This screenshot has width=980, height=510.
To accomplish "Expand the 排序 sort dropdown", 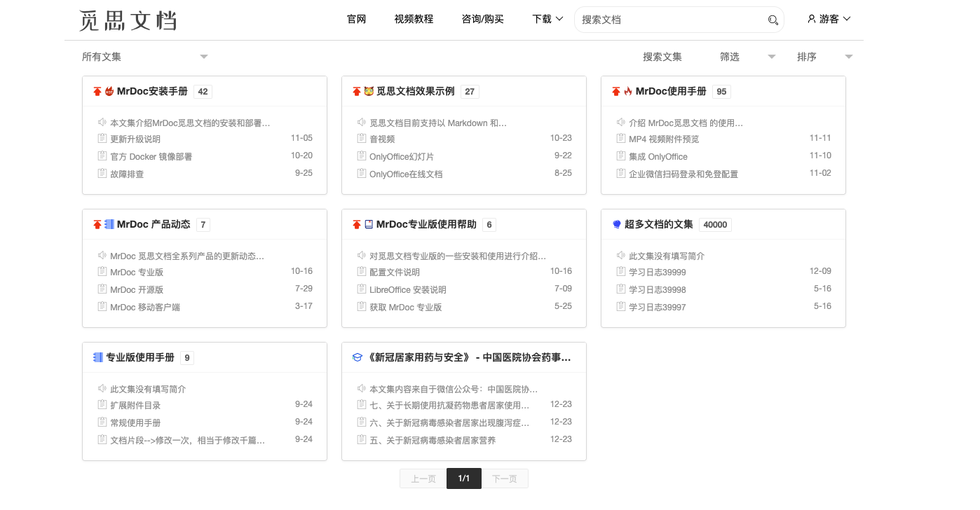I will click(824, 57).
